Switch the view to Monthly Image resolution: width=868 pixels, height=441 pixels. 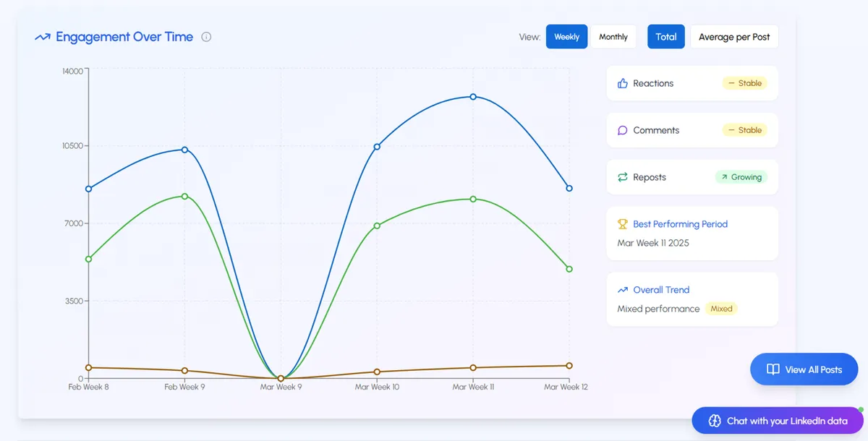click(x=613, y=36)
